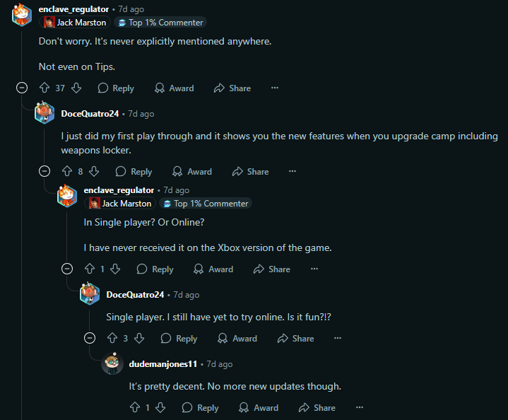Upvote enclave_regulator's comment with 37 points

(x=45, y=88)
